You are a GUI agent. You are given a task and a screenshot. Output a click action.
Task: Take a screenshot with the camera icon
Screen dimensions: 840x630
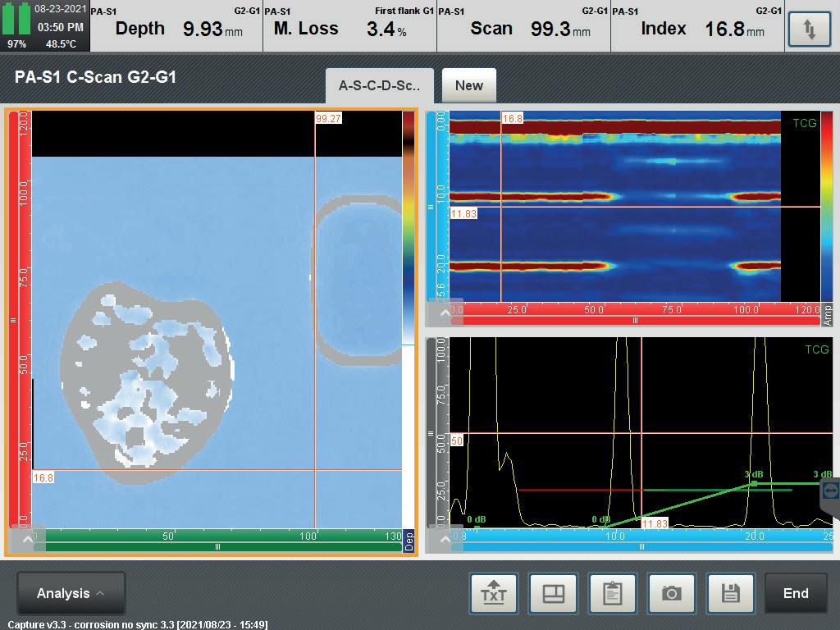pyautogui.click(x=671, y=593)
